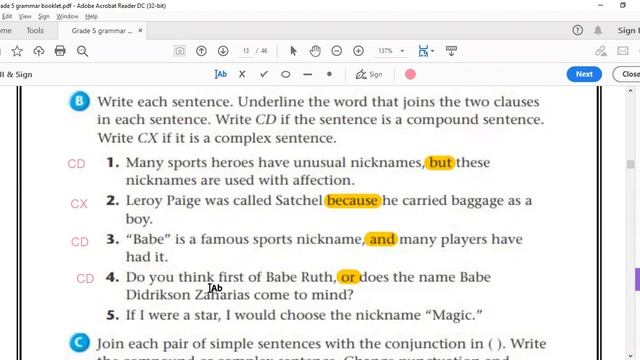Open the sign pen tool at right
The height and width of the screenshot is (360, 640).
pyautogui.click(x=600, y=51)
